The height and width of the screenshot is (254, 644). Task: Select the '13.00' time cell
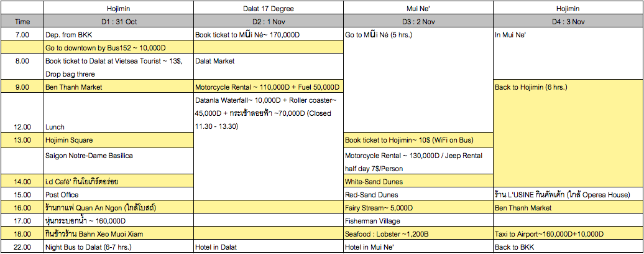pos(22,140)
